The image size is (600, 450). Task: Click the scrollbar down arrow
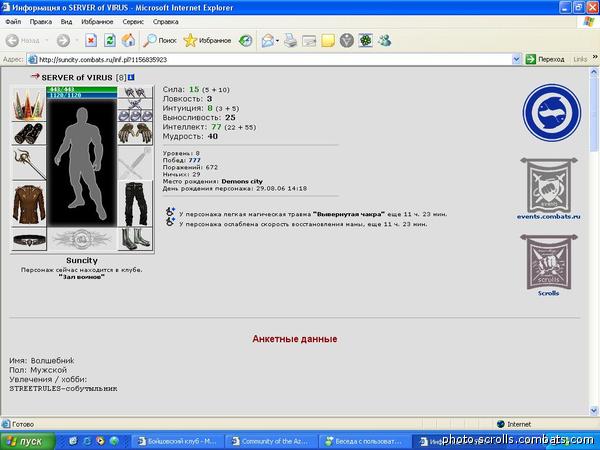594,411
